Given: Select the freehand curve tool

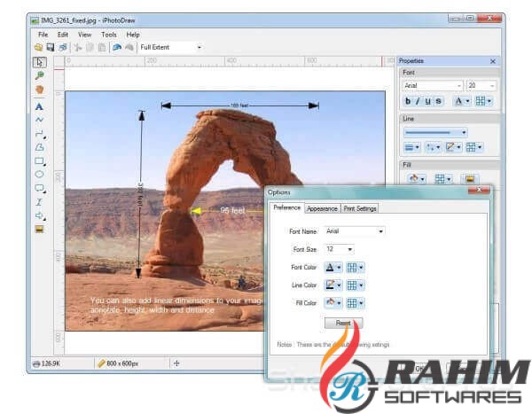Looking at the screenshot, I should pyautogui.click(x=39, y=120).
